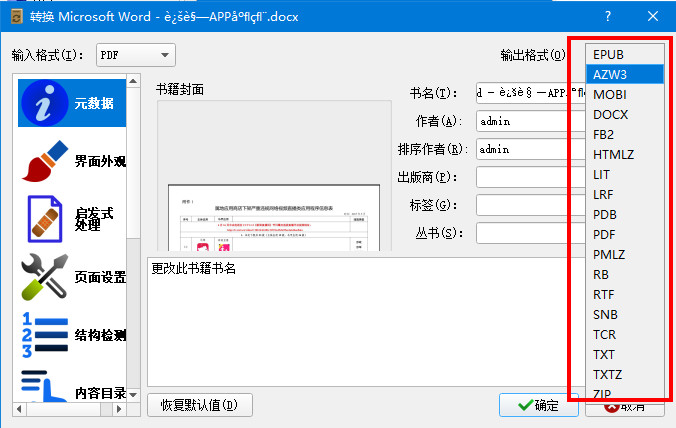This screenshot has width=676, height=428.
Task: Select HTMLZ output format
Action: (x=625, y=154)
